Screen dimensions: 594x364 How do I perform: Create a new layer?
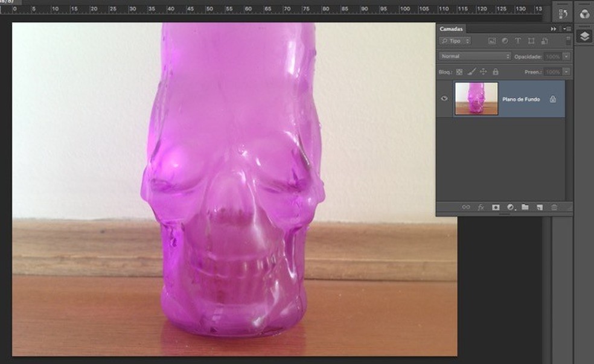point(540,207)
